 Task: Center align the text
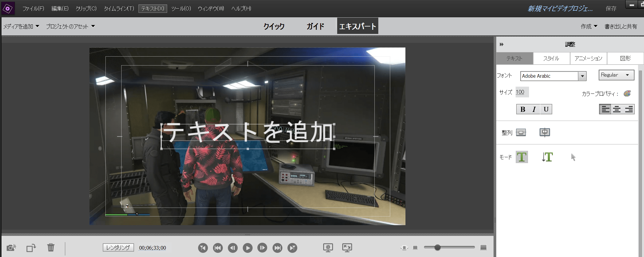617,109
